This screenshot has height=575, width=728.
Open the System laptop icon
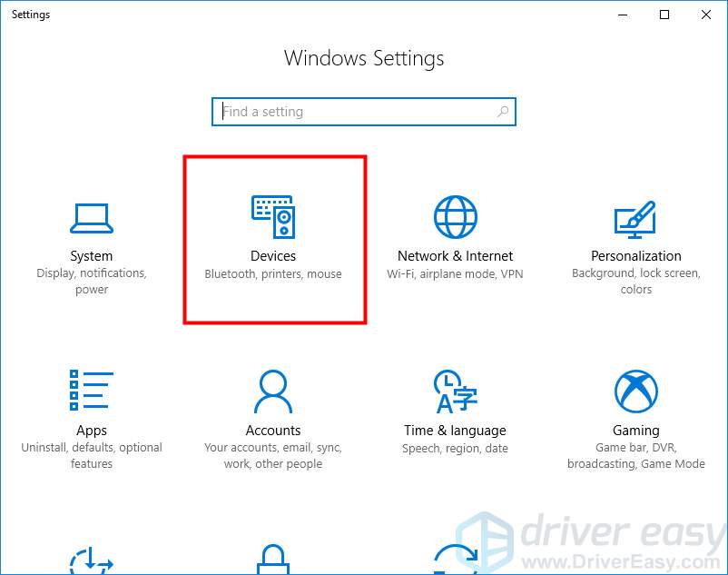(92, 218)
